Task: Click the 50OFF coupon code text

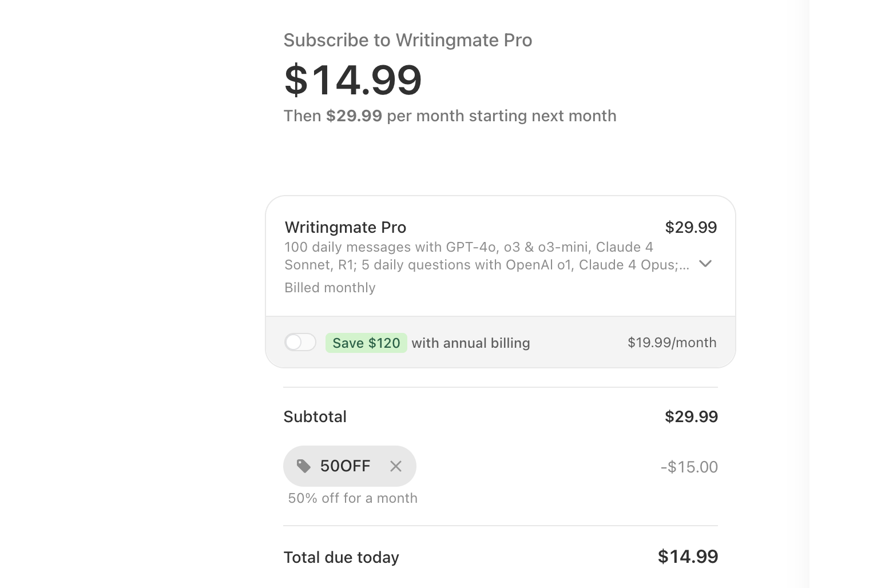Action: pyautogui.click(x=346, y=466)
